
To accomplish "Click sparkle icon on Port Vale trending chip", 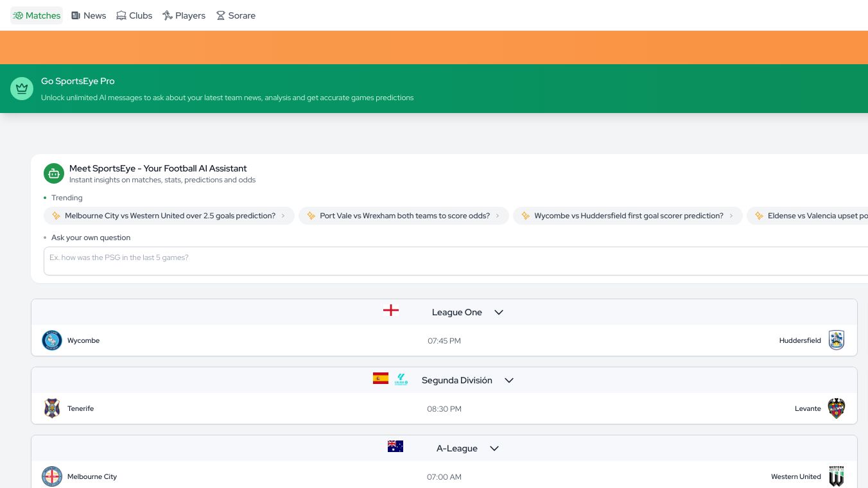I will (x=311, y=216).
